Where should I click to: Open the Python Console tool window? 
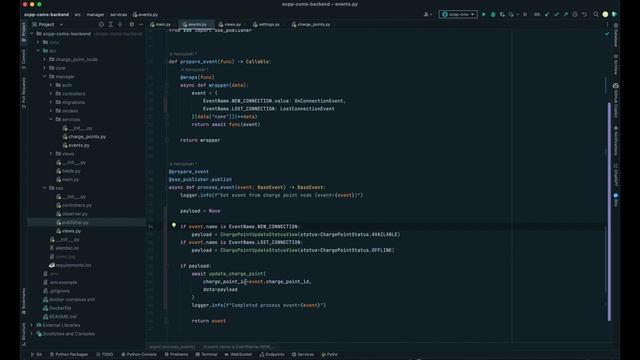pyautogui.click(x=139, y=354)
